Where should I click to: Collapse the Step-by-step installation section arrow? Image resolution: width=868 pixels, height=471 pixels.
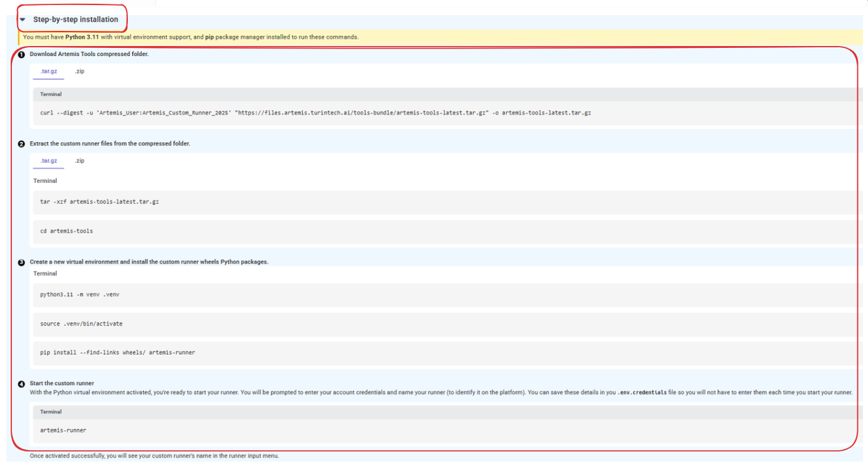click(23, 20)
